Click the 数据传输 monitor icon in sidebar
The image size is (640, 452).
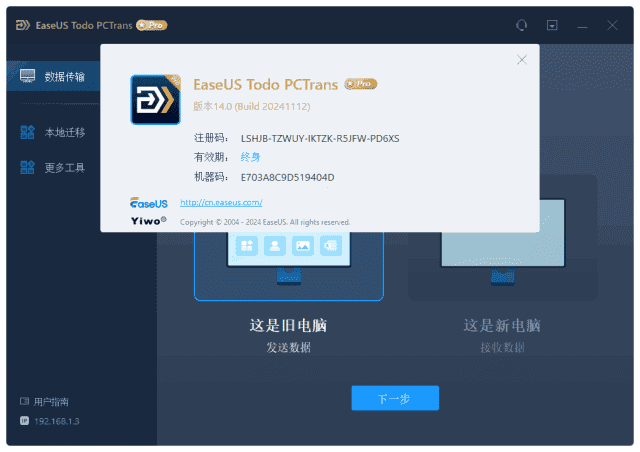[x=28, y=76]
